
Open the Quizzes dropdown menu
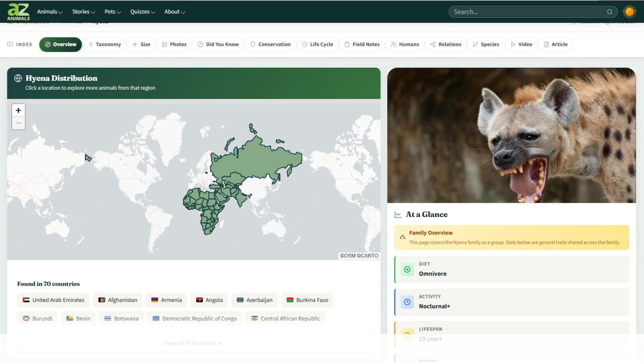143,12
